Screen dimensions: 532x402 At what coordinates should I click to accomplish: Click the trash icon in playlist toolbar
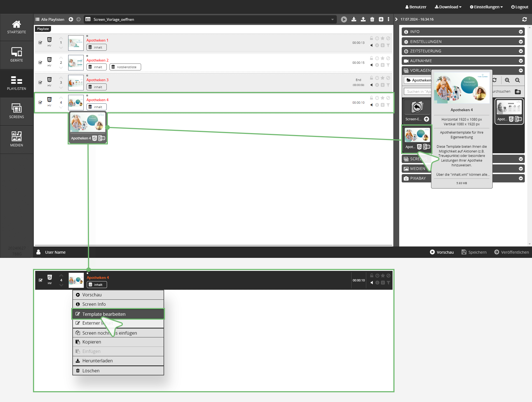click(x=372, y=19)
